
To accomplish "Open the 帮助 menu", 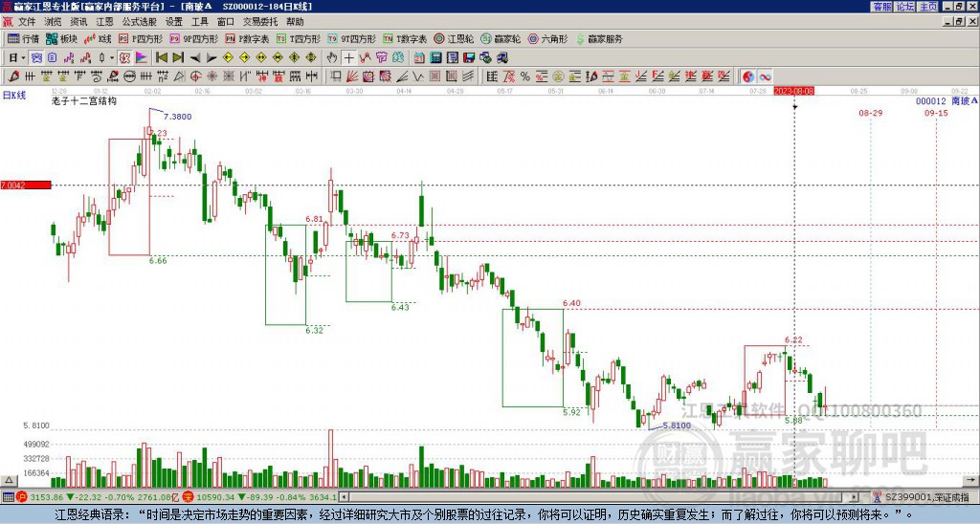I will pyautogui.click(x=295, y=22).
